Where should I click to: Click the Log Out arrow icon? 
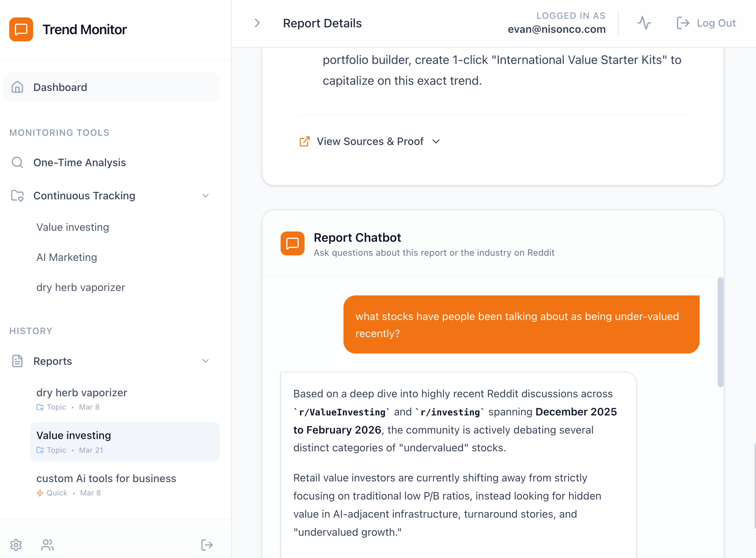(683, 23)
